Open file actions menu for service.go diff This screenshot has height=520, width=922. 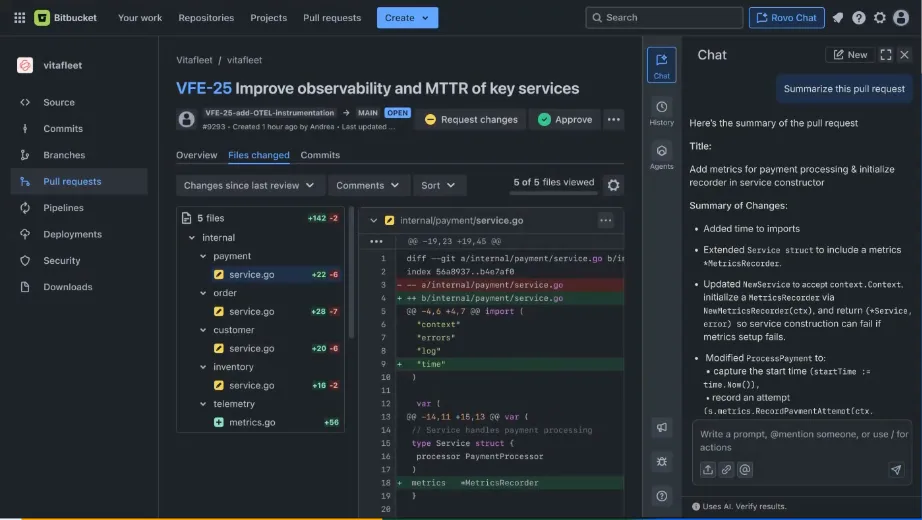click(x=606, y=221)
